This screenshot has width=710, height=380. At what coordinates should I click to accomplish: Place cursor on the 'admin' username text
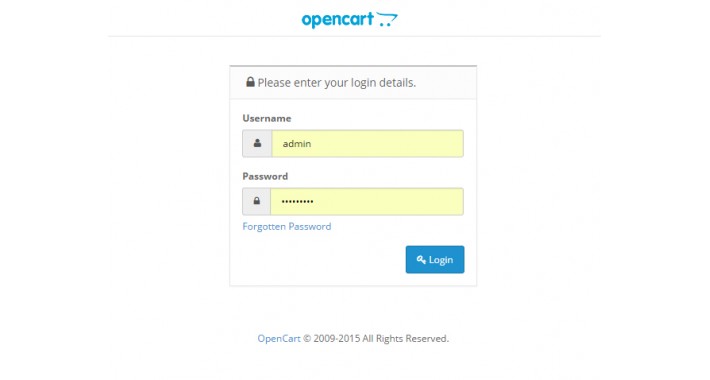tap(297, 144)
